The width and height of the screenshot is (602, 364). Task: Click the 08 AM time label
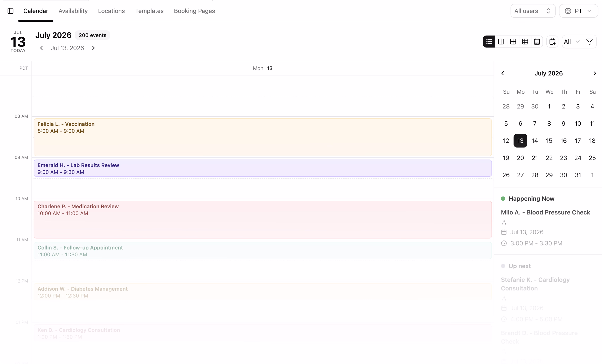(21, 116)
